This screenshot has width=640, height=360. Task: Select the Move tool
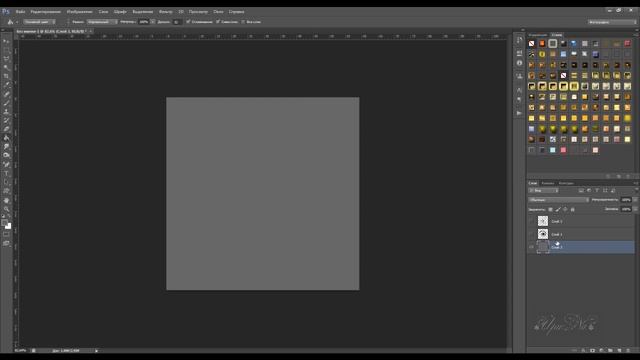(x=7, y=41)
